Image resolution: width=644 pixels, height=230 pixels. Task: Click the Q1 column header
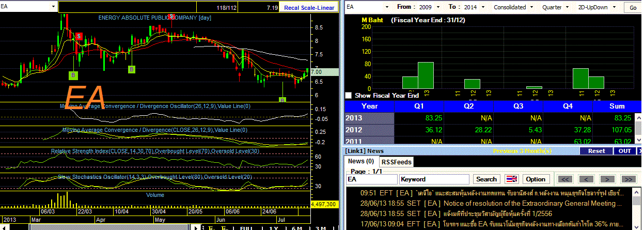pyautogui.click(x=419, y=105)
